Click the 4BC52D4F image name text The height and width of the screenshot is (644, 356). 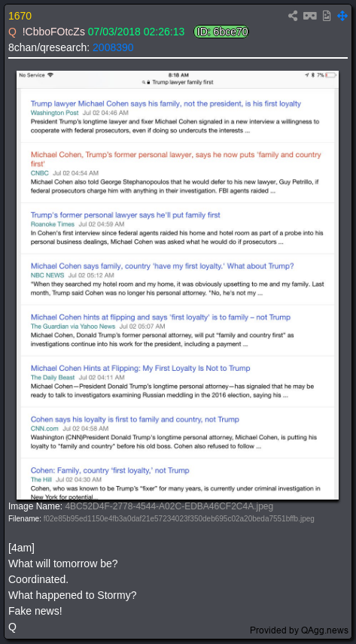(x=169, y=506)
